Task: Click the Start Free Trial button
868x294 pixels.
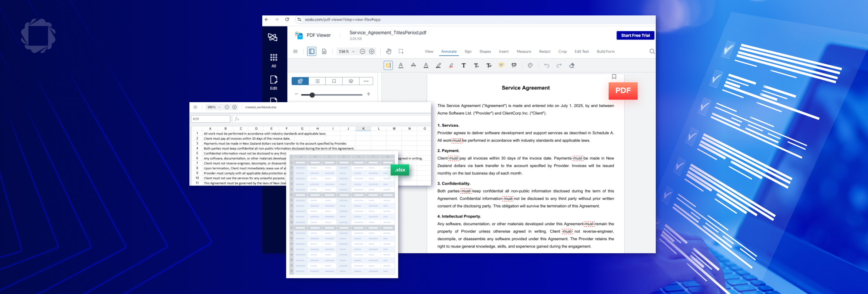Action: 635,35
